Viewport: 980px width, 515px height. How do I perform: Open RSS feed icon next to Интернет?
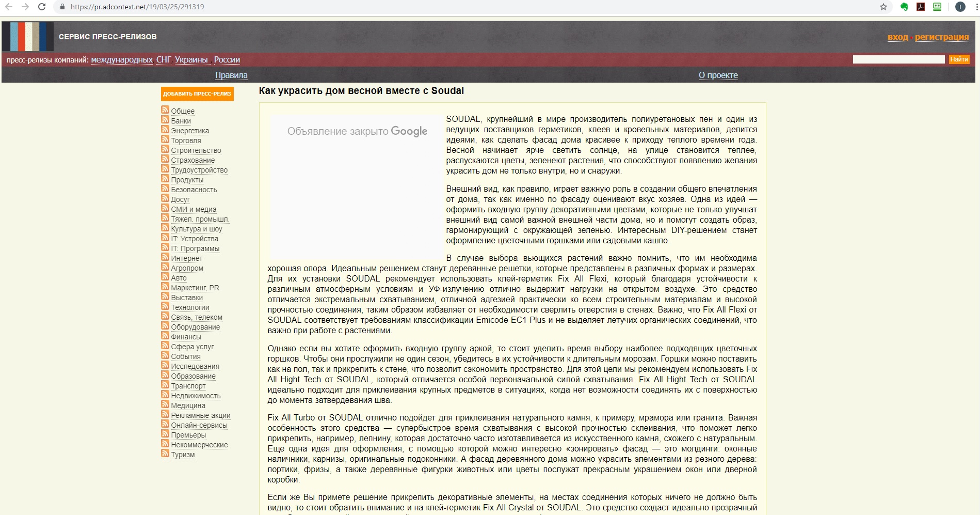[165, 257]
